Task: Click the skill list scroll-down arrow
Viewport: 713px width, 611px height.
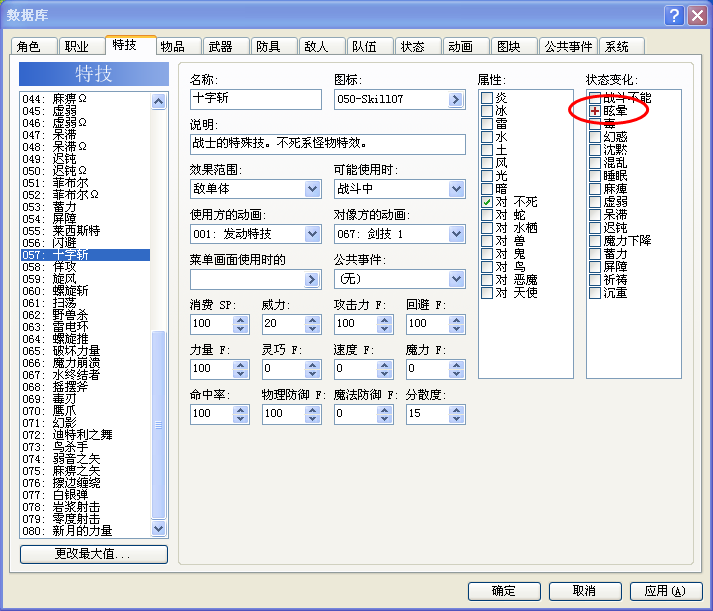Action: click(x=158, y=529)
